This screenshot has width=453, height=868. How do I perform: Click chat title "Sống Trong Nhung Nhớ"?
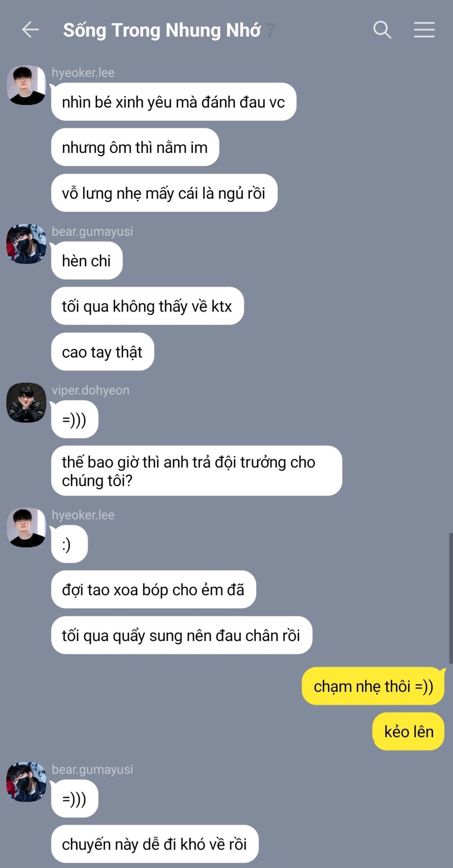(x=162, y=30)
